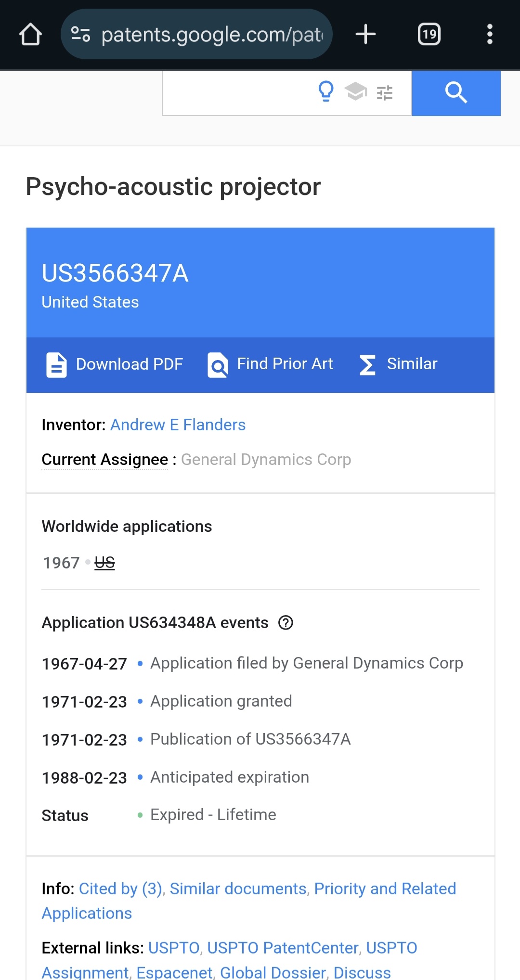Screen dimensions: 520x980
Task: Open the tab switcher showing 19 tabs
Action: point(429,34)
